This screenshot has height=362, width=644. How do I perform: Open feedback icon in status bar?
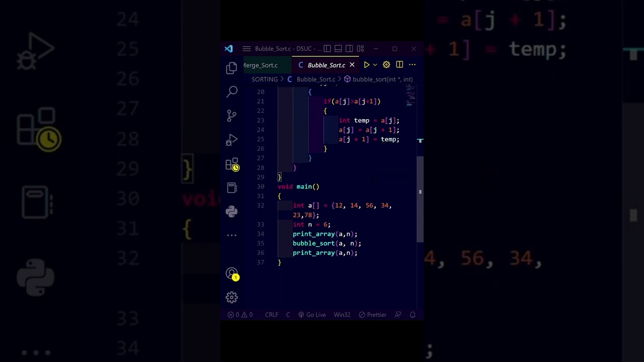pyautogui.click(x=398, y=315)
